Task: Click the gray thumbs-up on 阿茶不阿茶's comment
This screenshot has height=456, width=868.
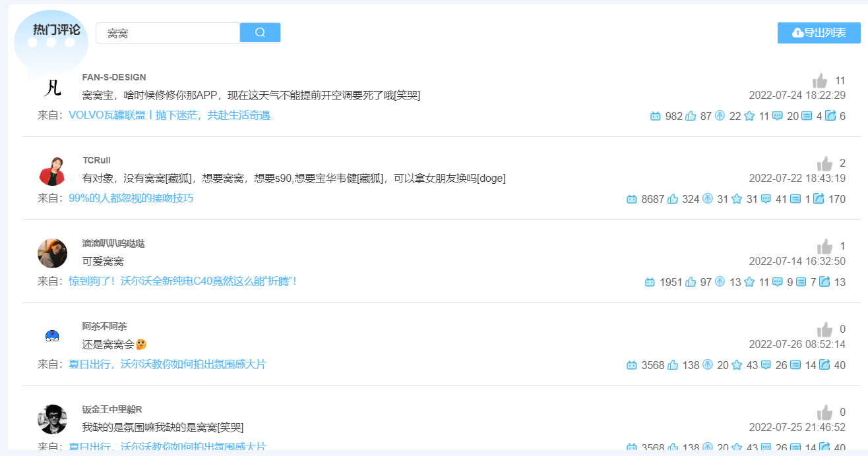Action: pos(824,329)
